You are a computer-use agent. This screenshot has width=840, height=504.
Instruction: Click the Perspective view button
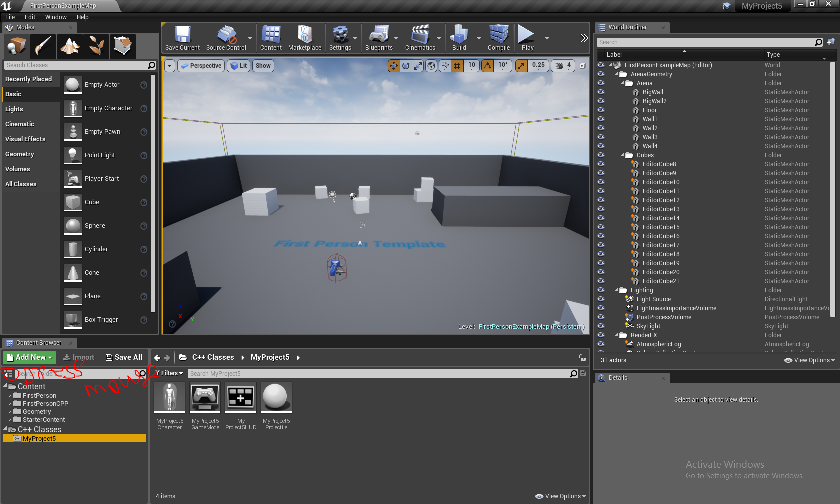[201, 66]
